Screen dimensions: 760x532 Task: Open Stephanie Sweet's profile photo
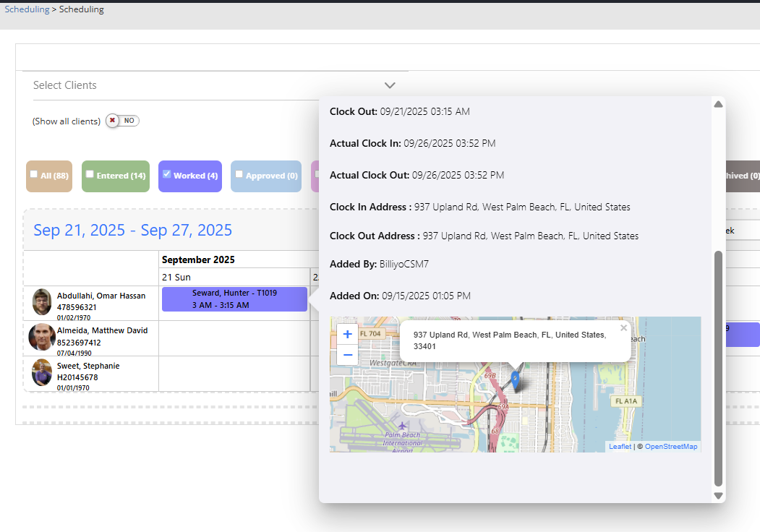coord(42,372)
